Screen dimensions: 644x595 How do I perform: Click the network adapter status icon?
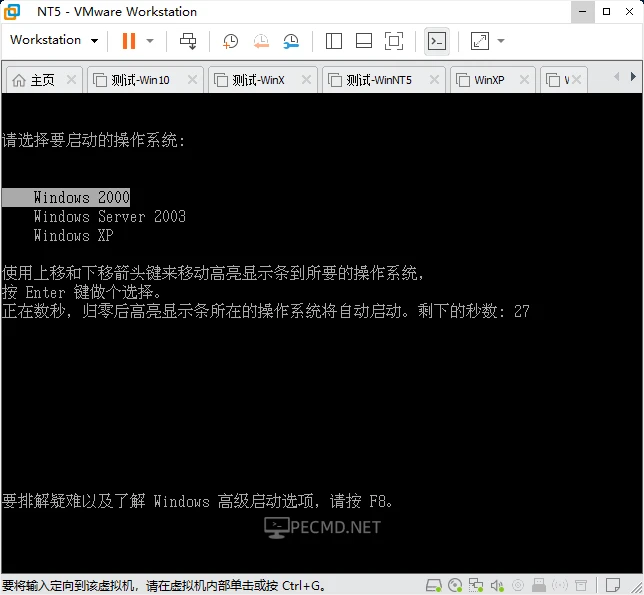[476, 585]
